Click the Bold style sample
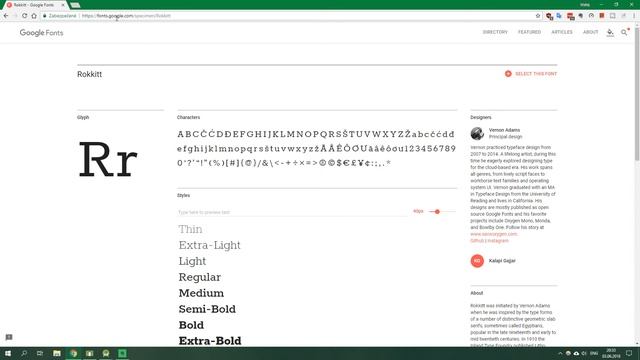640x360 pixels. coord(191,325)
